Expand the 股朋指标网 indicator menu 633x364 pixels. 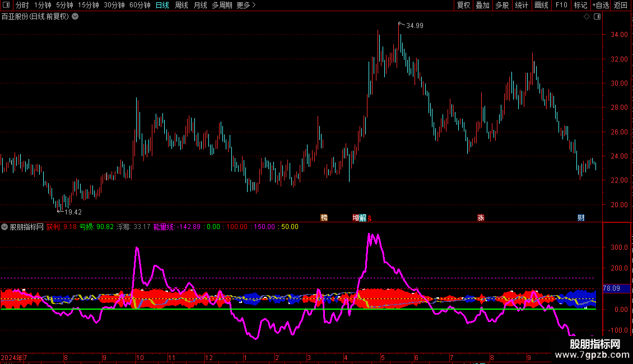[5, 227]
